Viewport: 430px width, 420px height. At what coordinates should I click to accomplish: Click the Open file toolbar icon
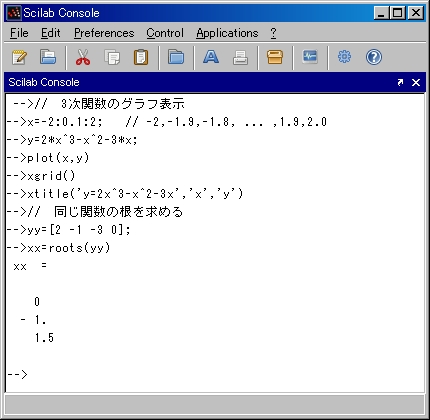coord(48,57)
